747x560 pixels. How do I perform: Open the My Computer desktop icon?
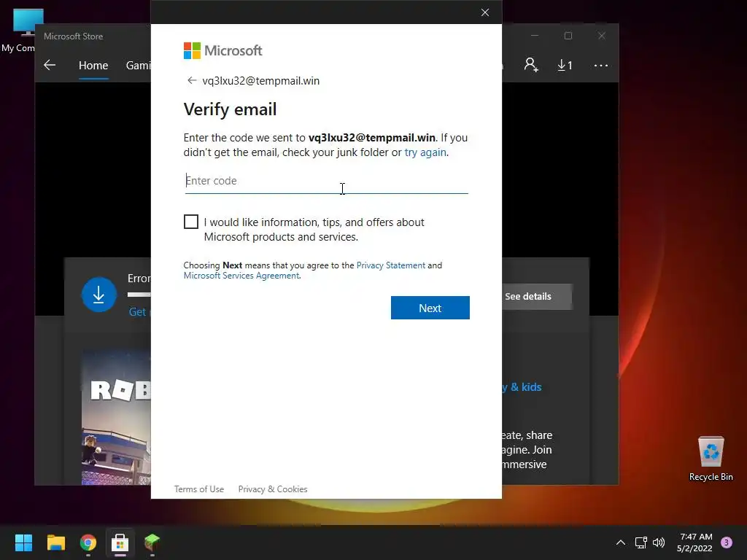[21, 31]
